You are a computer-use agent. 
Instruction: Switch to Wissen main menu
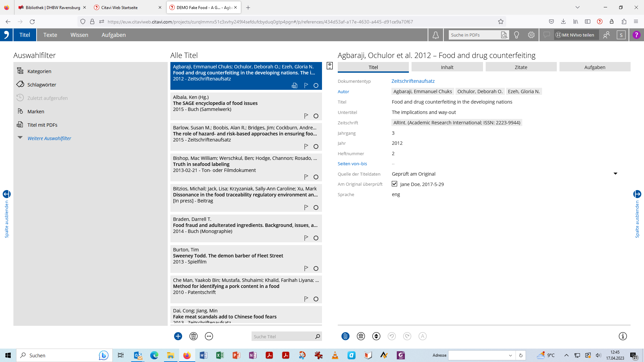click(x=79, y=35)
